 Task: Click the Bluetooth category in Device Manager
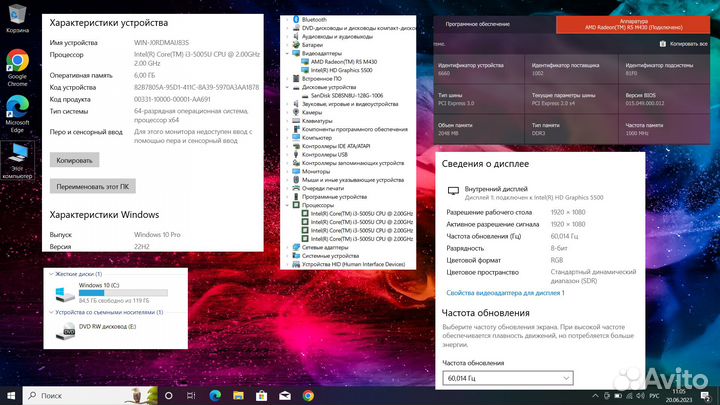coord(314,20)
